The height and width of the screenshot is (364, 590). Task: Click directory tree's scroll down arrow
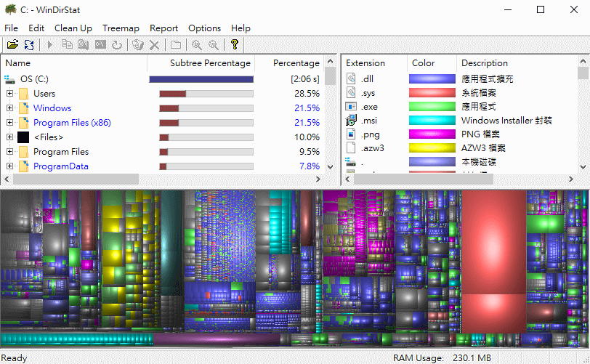pos(331,167)
